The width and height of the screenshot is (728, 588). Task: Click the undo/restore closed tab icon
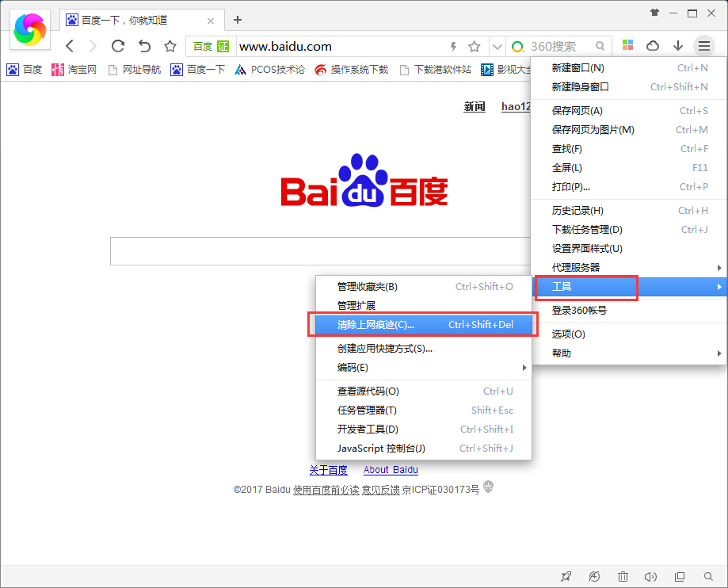144,46
